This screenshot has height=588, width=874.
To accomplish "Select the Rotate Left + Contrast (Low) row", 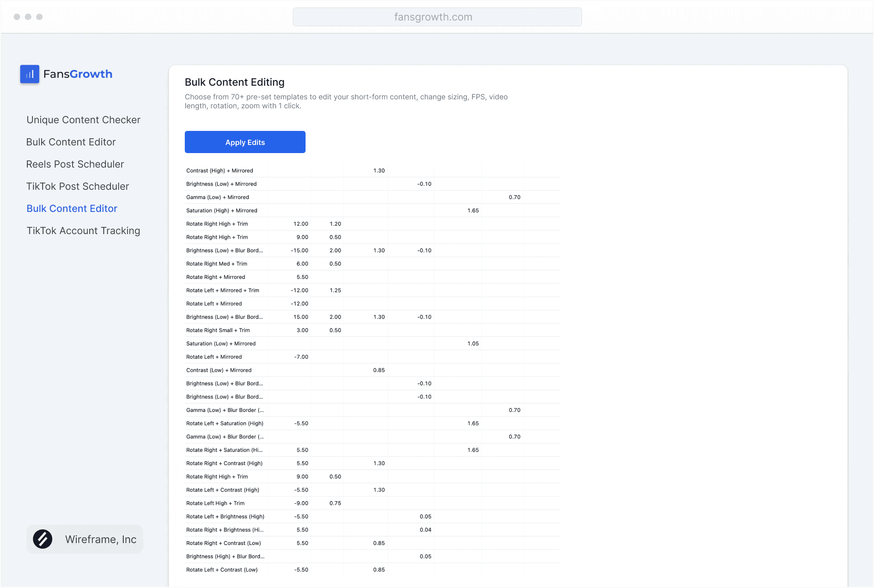I will (x=222, y=570).
